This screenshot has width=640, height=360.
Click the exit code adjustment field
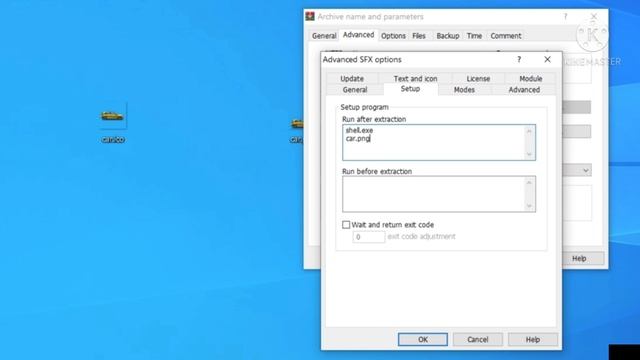[x=369, y=237]
